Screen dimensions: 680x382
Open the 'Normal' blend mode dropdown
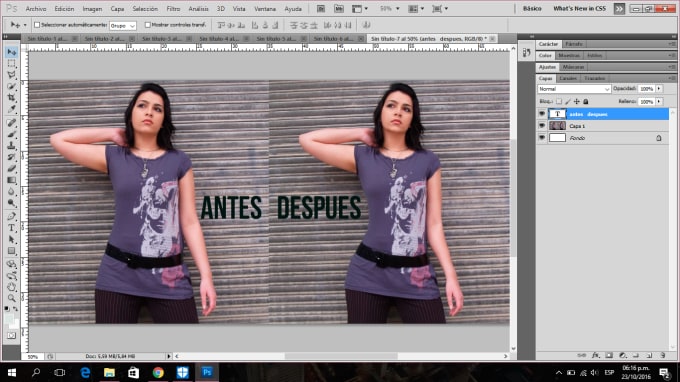point(574,89)
